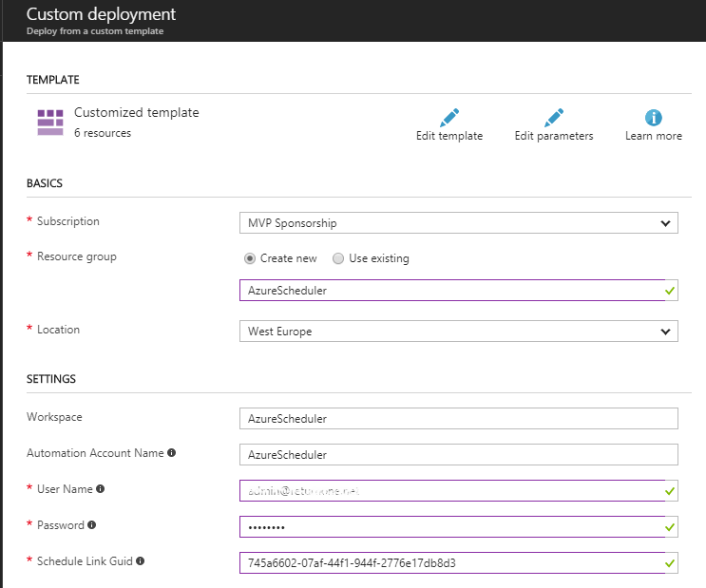The width and height of the screenshot is (706, 588).
Task: Select the Create new radio button
Action: coord(250,258)
